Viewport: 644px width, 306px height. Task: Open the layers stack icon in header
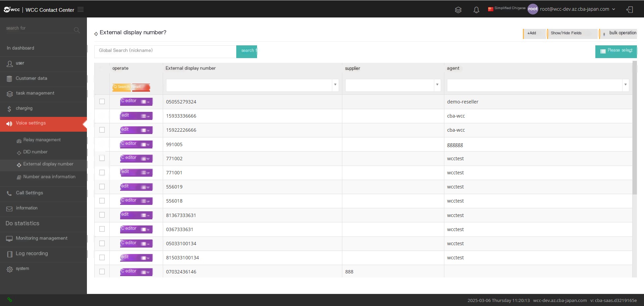pyautogui.click(x=458, y=10)
